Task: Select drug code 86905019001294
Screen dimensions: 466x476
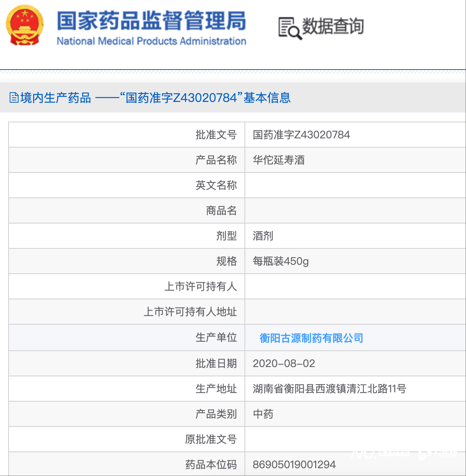Action: tap(294, 464)
